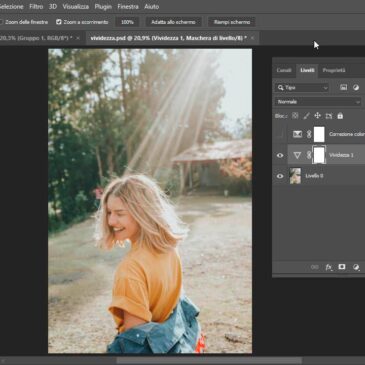
Task: Open the Filtro menu
Action: (36, 7)
